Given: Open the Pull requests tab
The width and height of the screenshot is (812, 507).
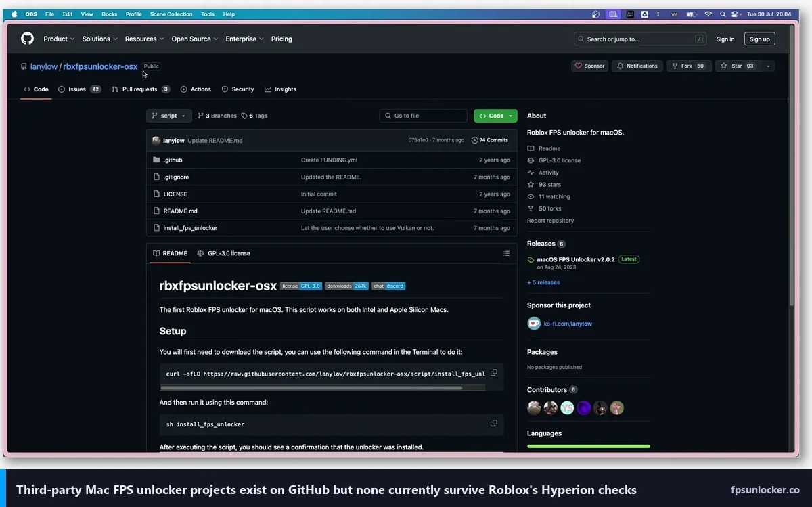Looking at the screenshot, I should (141, 89).
